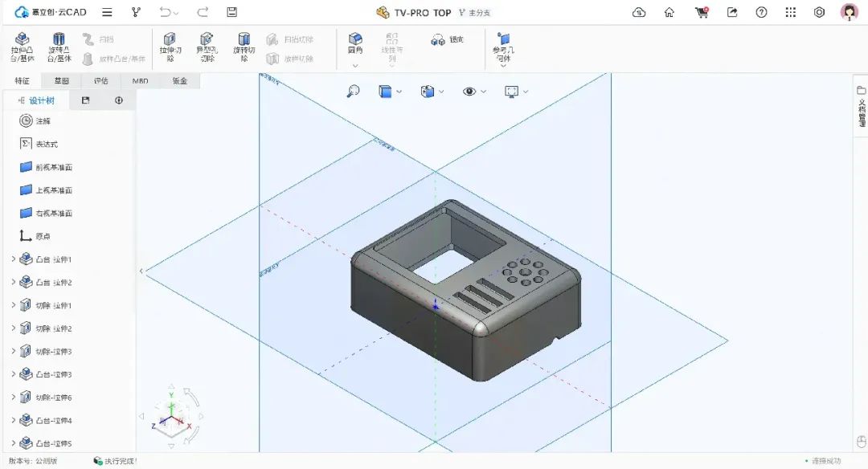
Task: Open the 参考几何体 reference geometry tool
Action: (x=502, y=44)
